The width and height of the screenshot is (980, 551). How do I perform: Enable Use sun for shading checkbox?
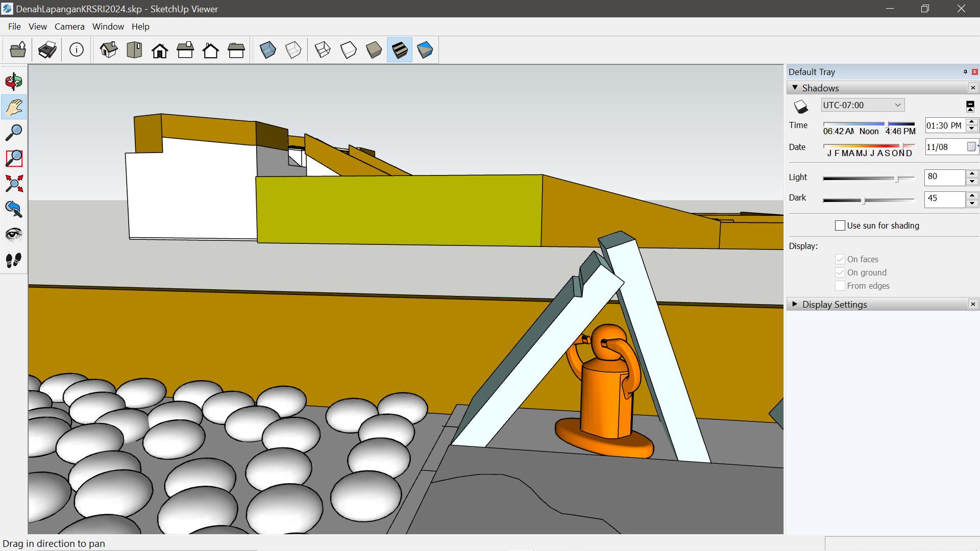(x=840, y=226)
